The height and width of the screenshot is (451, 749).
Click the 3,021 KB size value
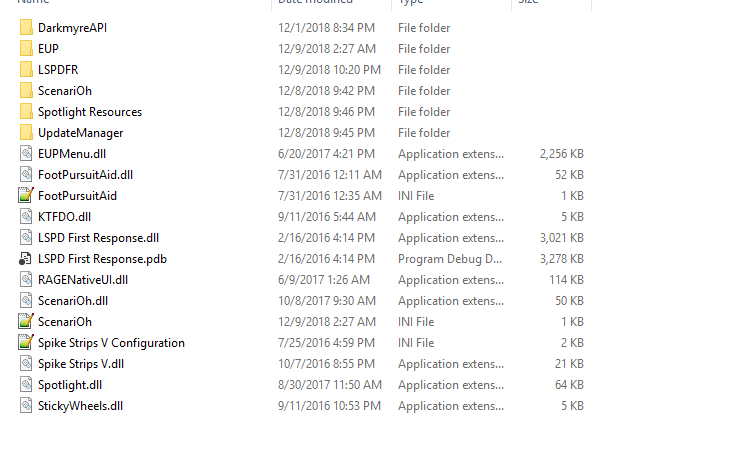click(x=562, y=238)
